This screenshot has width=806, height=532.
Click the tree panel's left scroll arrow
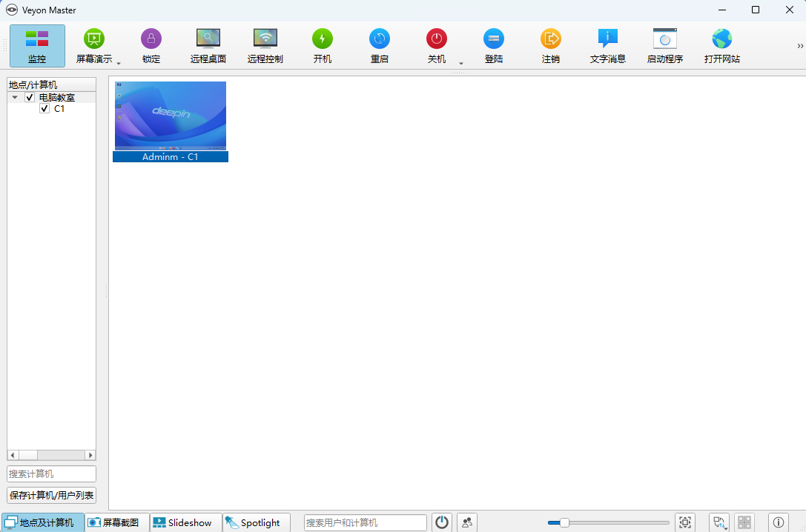tap(13, 455)
